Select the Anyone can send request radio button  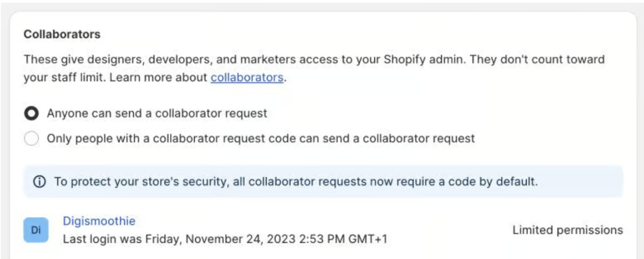(x=31, y=114)
